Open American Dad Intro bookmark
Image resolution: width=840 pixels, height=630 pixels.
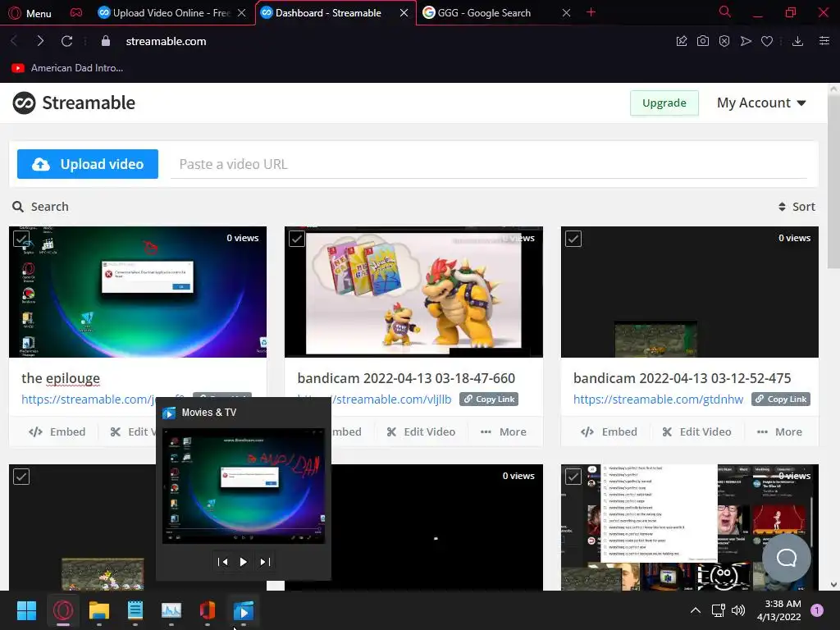pos(67,68)
